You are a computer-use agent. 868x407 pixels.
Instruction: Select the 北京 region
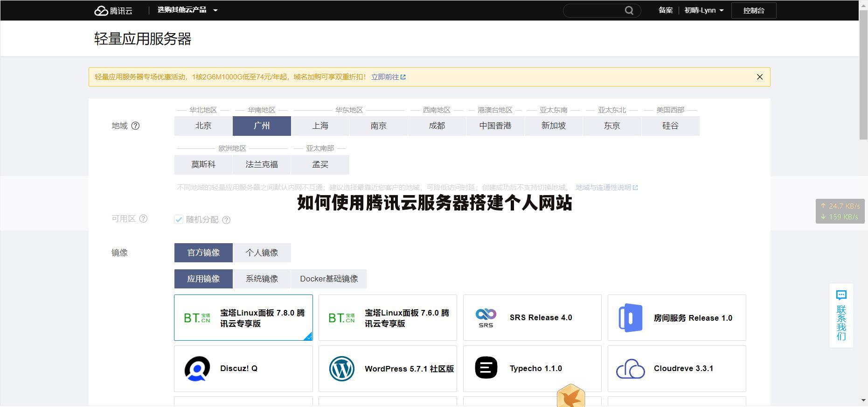coord(203,126)
